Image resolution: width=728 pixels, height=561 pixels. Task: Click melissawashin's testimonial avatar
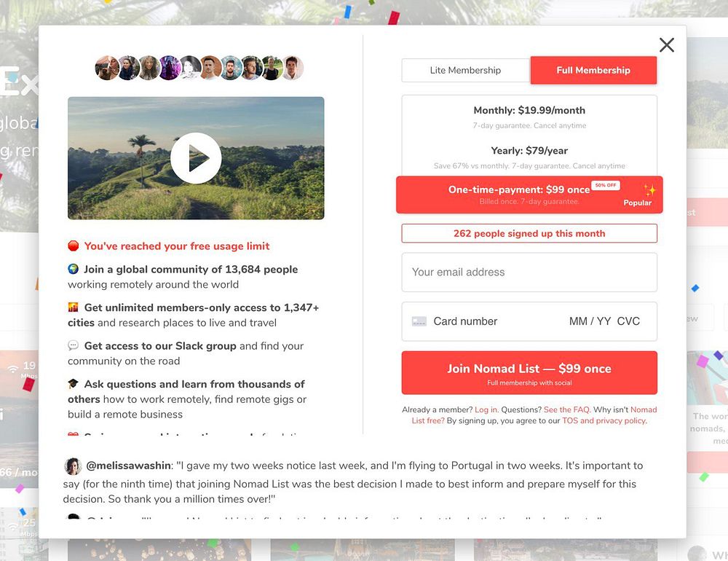tap(73, 466)
